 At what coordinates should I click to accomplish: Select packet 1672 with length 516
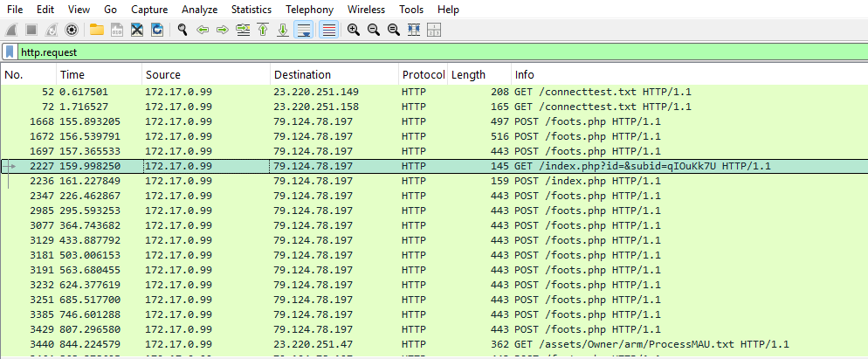pos(434,136)
